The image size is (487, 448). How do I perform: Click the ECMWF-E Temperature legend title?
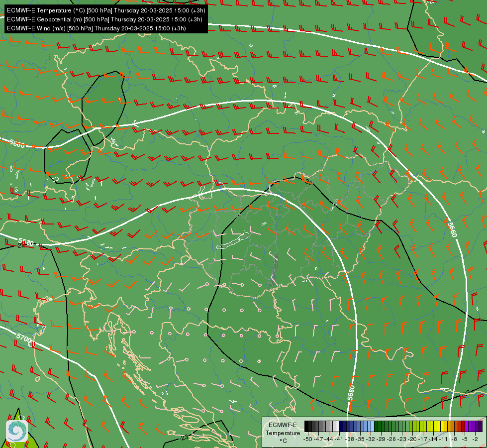pyautogui.click(x=283, y=429)
